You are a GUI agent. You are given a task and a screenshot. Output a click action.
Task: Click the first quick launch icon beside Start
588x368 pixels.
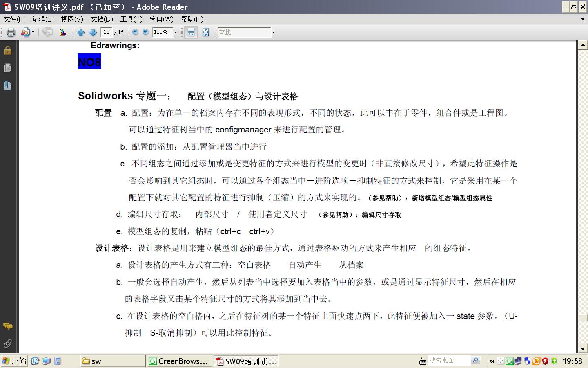(35, 361)
